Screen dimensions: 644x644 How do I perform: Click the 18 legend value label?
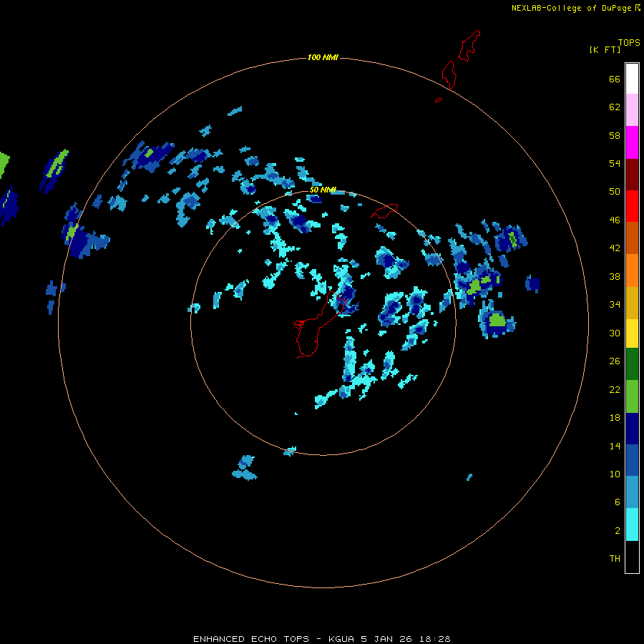tap(615, 418)
